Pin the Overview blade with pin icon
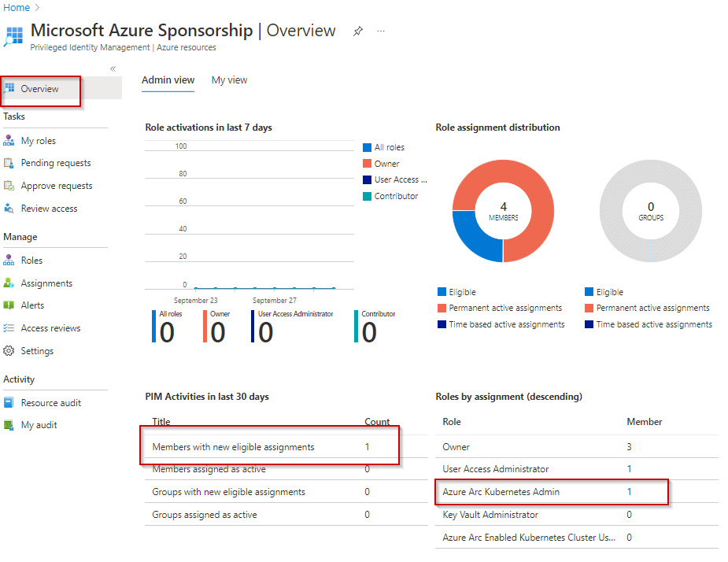 [357, 31]
